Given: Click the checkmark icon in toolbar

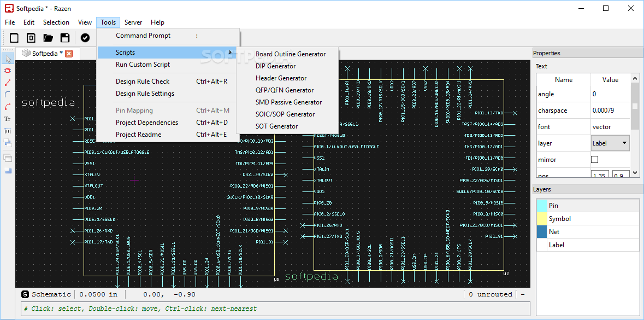Looking at the screenshot, I should coord(85,38).
